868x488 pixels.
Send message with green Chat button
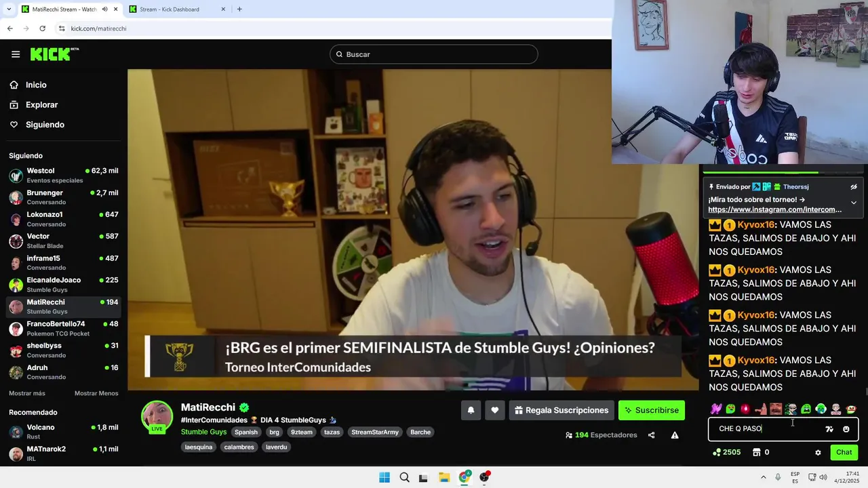[x=844, y=452]
